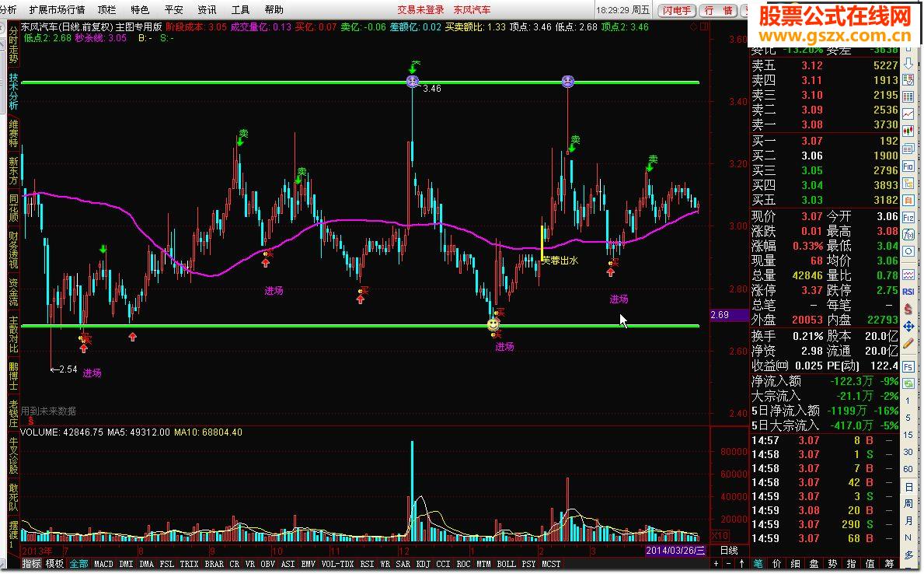
Task: Open the checklist report icon in right toolbar
Action: (908, 79)
